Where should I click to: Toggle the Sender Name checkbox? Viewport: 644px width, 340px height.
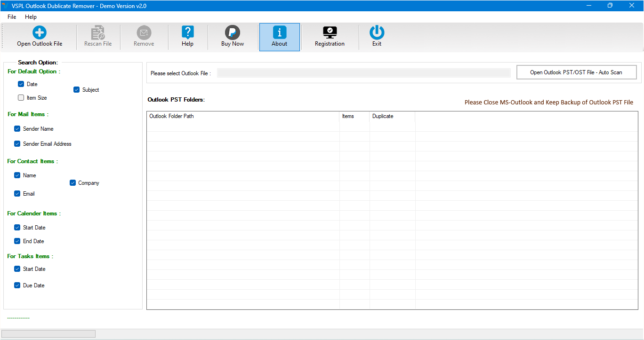[17, 129]
